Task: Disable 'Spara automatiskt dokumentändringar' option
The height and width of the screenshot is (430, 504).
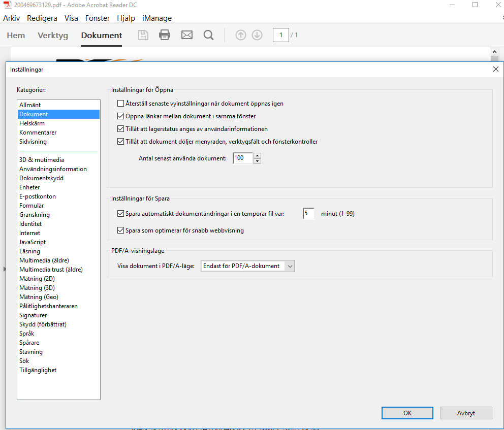Action: point(120,213)
